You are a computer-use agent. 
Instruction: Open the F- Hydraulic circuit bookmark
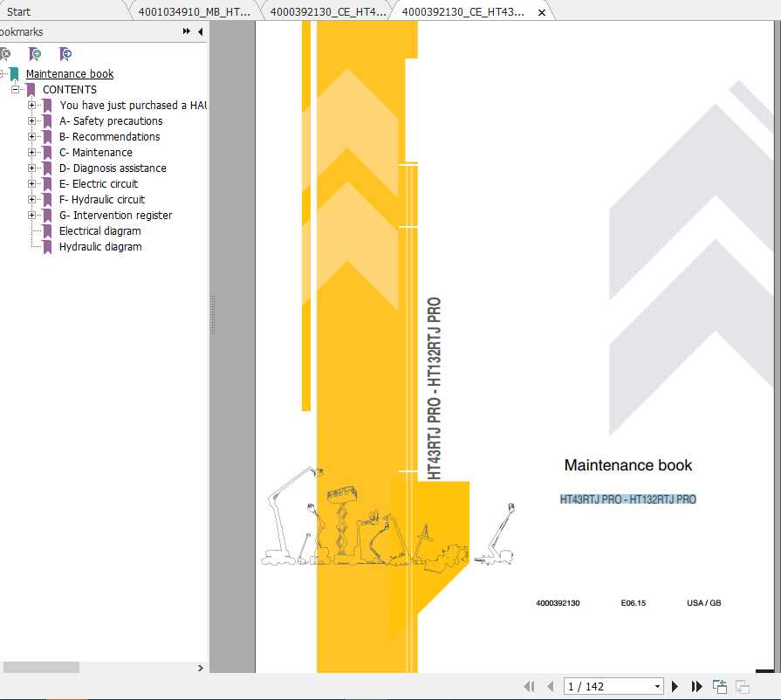click(x=102, y=199)
